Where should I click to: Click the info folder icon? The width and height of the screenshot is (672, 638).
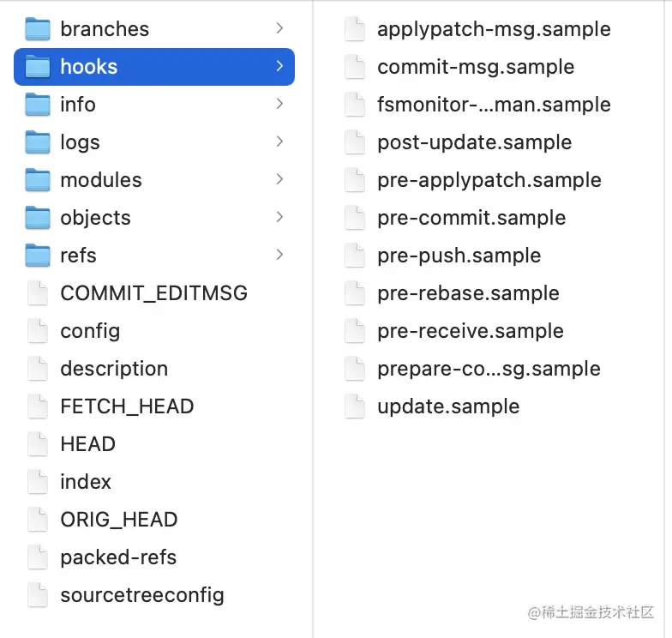tap(38, 105)
